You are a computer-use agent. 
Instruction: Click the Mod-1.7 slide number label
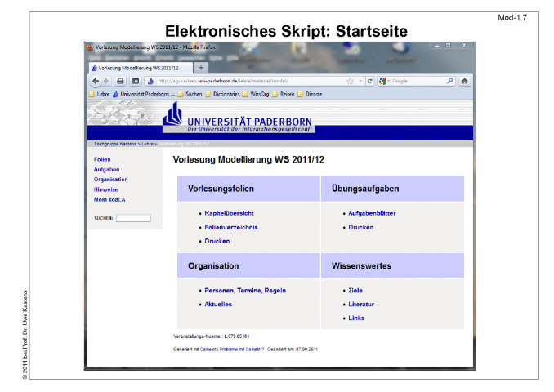[x=512, y=18]
